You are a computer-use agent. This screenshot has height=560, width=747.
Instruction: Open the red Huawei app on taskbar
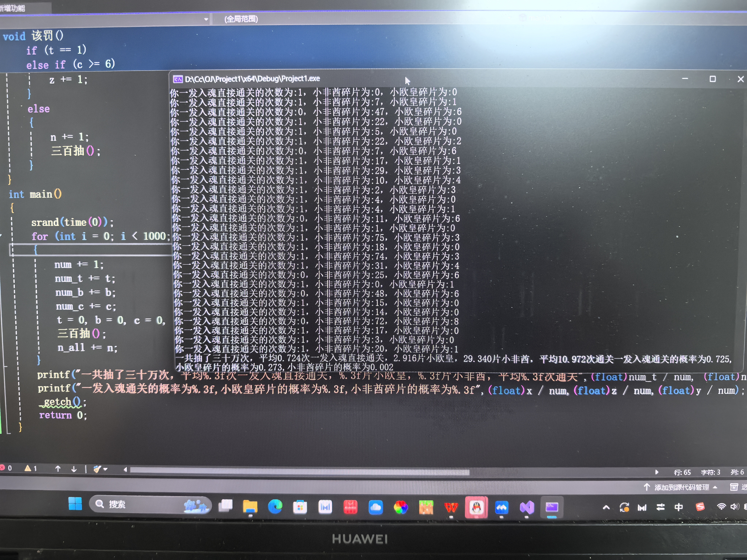350,507
